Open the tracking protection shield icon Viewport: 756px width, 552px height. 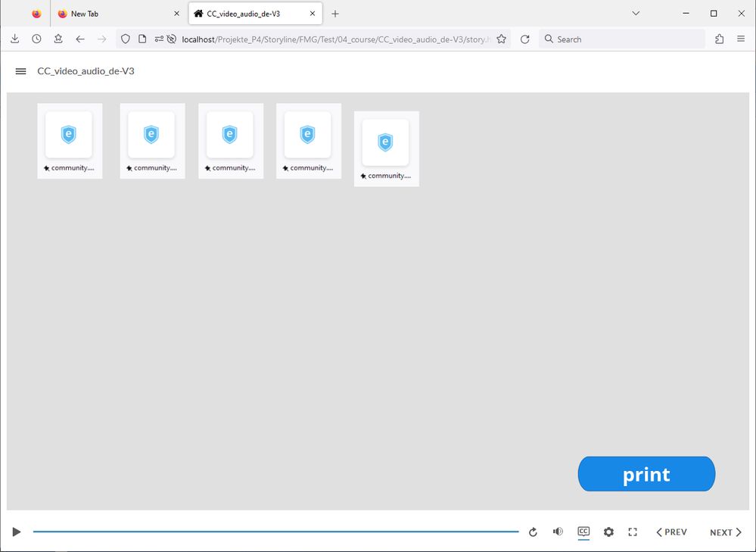click(126, 39)
